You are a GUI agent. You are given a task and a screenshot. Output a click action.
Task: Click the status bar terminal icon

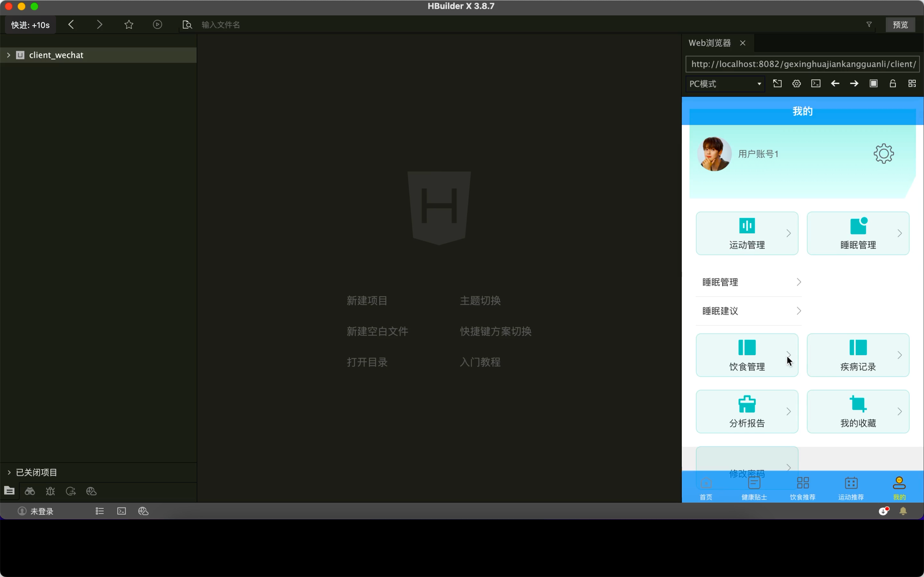(x=121, y=511)
